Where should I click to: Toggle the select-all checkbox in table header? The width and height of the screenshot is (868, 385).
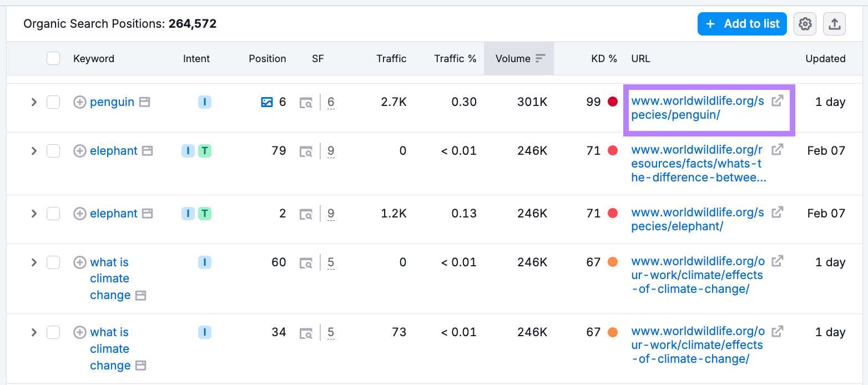[x=53, y=58]
